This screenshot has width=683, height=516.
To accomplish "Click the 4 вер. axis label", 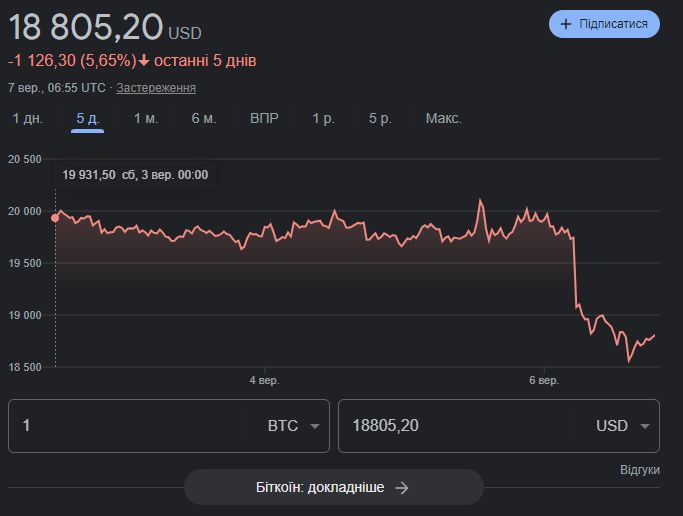I will click(264, 381).
